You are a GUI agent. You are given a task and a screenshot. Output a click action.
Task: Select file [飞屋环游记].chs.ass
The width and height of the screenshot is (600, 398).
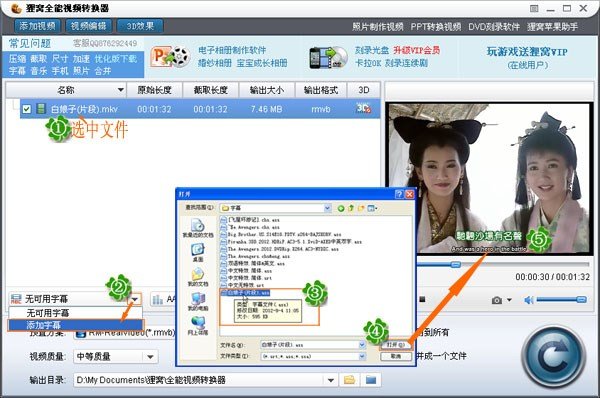point(250,220)
